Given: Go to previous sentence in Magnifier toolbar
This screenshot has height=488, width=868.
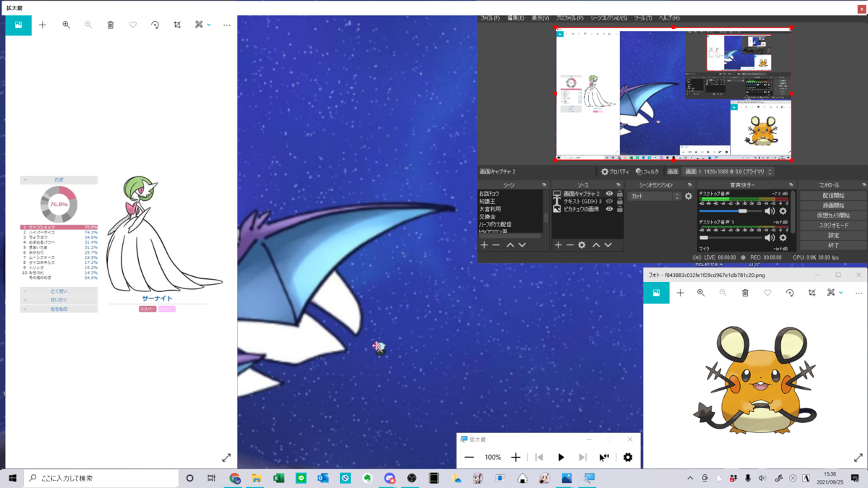Looking at the screenshot, I should (x=539, y=458).
